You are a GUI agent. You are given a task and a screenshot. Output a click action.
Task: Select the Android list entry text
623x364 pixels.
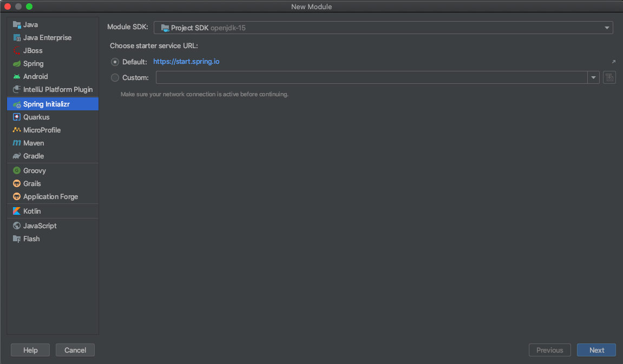[x=35, y=77]
